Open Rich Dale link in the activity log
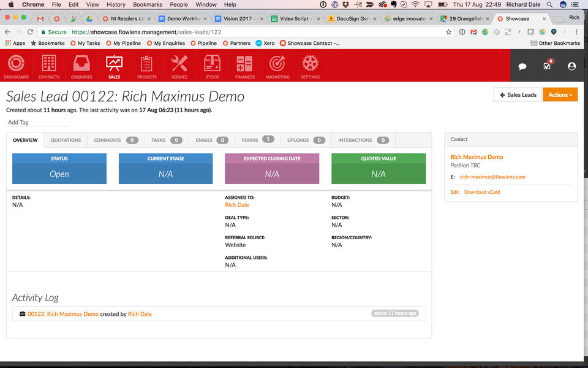Screen dimensions: 588x368 pos(140,314)
